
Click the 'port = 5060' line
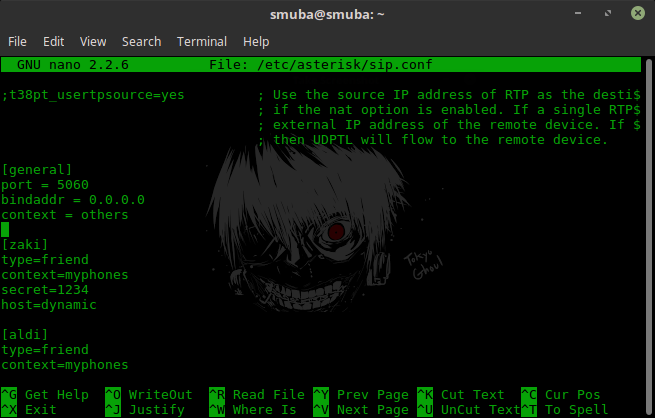click(x=45, y=185)
